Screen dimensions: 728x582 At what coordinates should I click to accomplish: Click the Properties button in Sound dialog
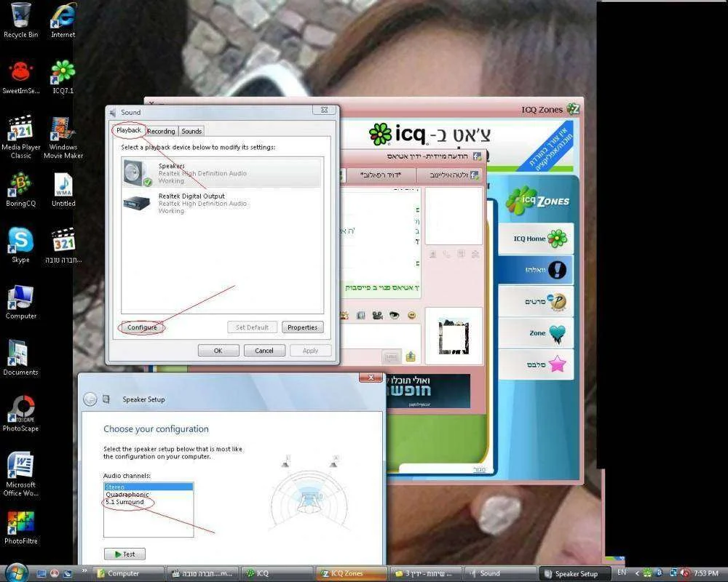pyautogui.click(x=302, y=327)
